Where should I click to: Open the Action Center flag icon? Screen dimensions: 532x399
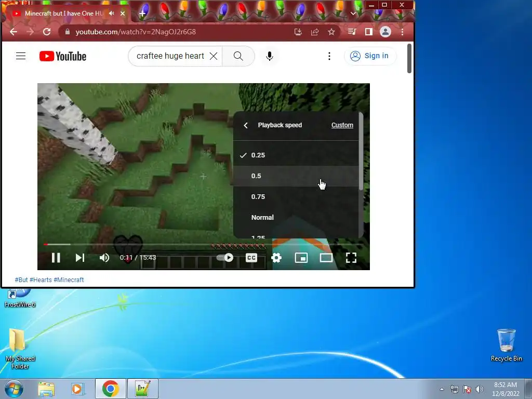tap(467, 389)
